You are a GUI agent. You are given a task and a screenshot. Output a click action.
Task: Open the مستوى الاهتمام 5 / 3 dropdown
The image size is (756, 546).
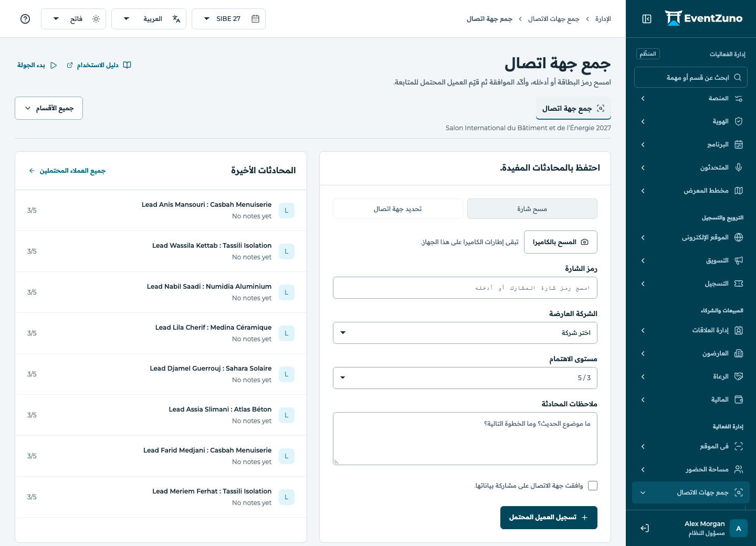(x=465, y=378)
